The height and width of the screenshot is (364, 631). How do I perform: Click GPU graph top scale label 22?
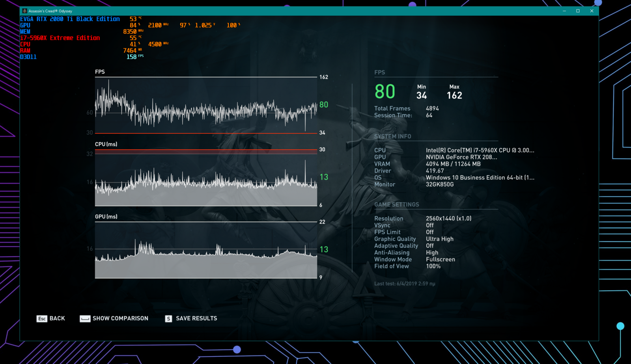322,222
